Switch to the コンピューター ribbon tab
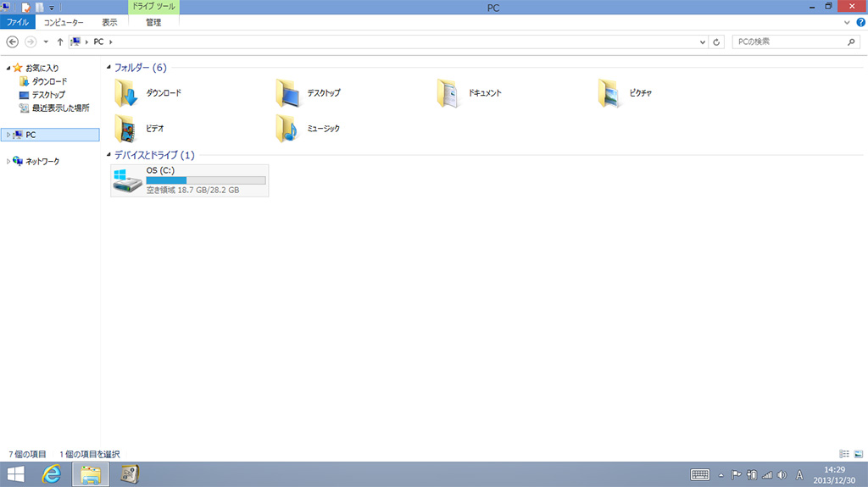868x487 pixels. point(64,22)
